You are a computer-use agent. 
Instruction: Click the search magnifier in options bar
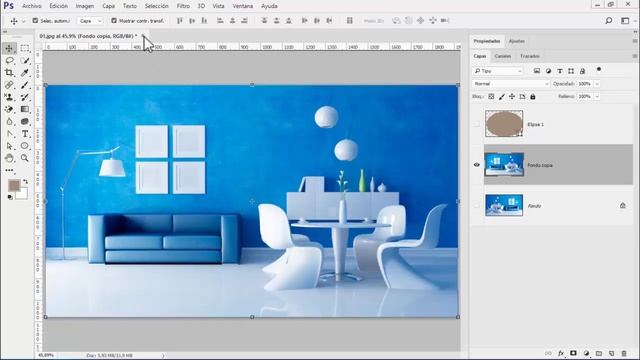click(x=609, y=20)
